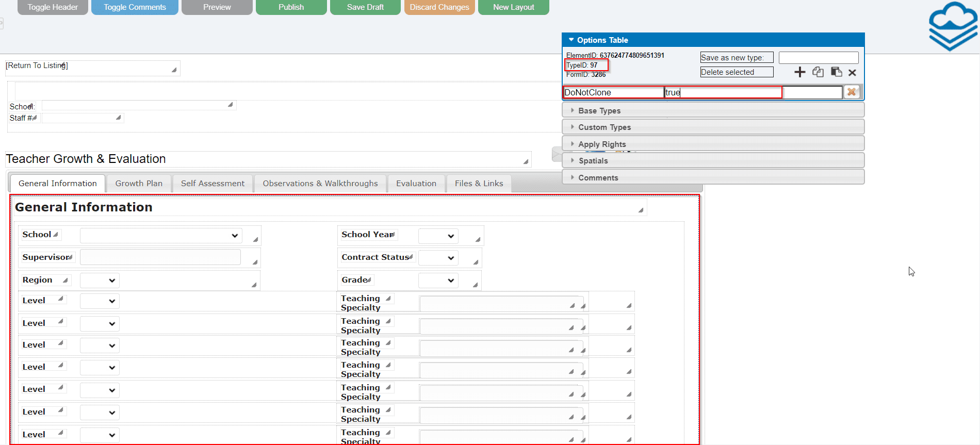Open the Observations & Walkthroughs tab
The height and width of the screenshot is (445, 980).
[320, 183]
